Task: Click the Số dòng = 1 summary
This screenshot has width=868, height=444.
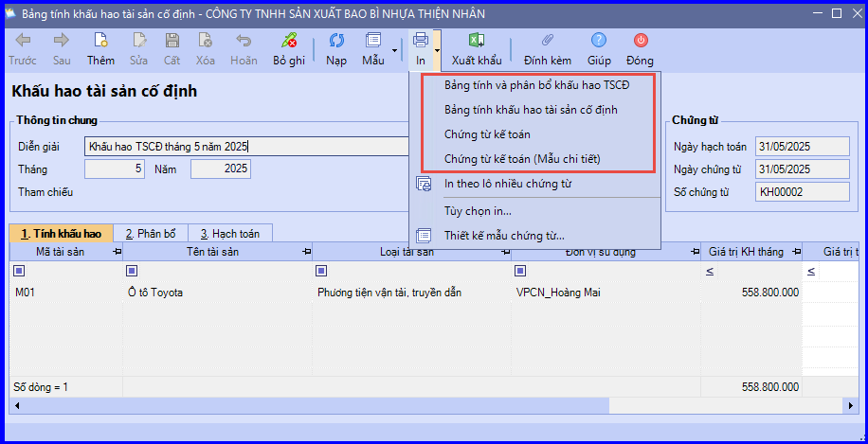Action: tap(41, 387)
